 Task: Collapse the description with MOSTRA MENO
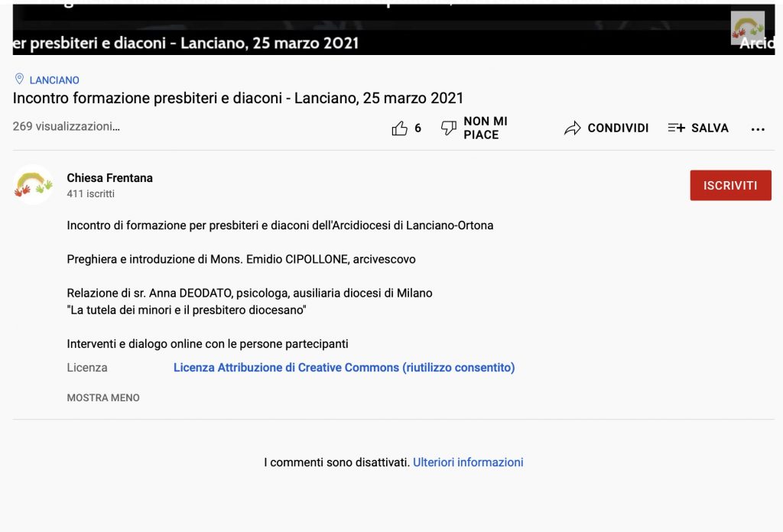coord(103,398)
